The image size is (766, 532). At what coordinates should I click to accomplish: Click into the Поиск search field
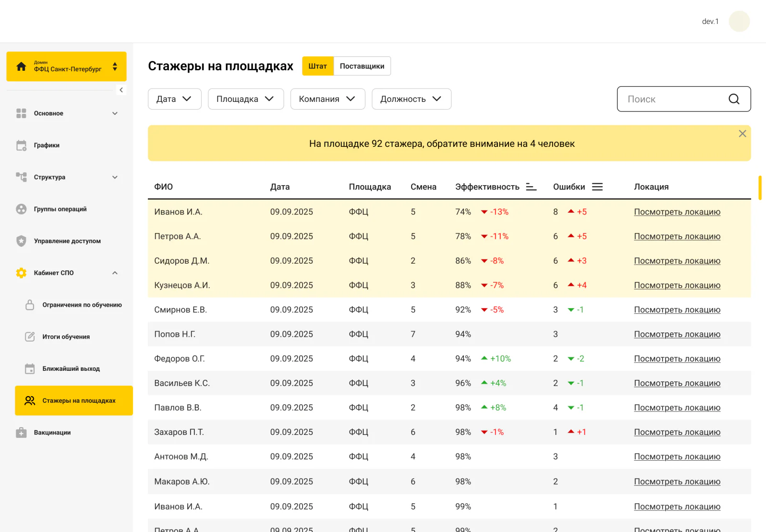pos(684,99)
